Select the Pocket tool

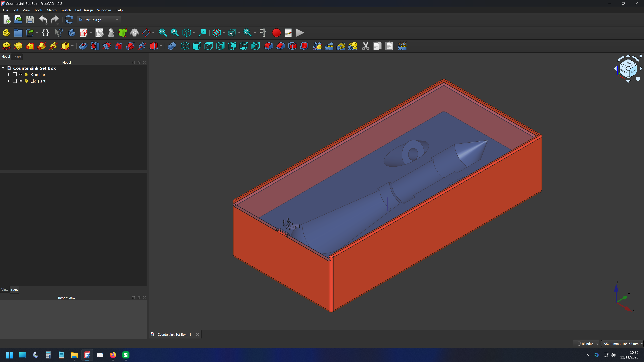click(x=83, y=46)
